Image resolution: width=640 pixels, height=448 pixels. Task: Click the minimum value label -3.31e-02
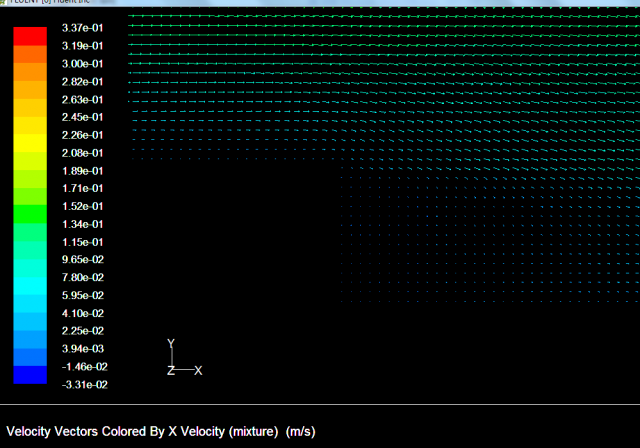(x=82, y=384)
